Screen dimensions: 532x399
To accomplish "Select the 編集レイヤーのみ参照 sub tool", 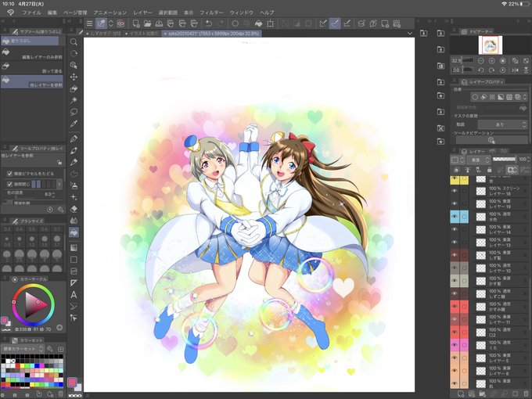I will 32,55.
